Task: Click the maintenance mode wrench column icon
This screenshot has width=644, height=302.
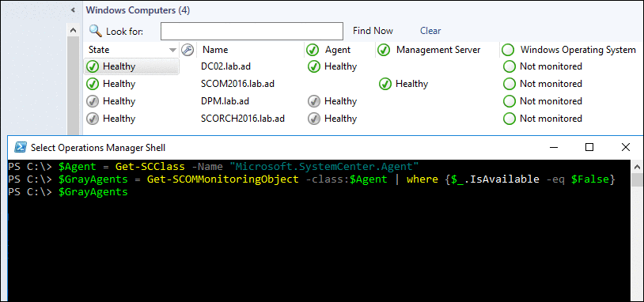Action: 187,50
